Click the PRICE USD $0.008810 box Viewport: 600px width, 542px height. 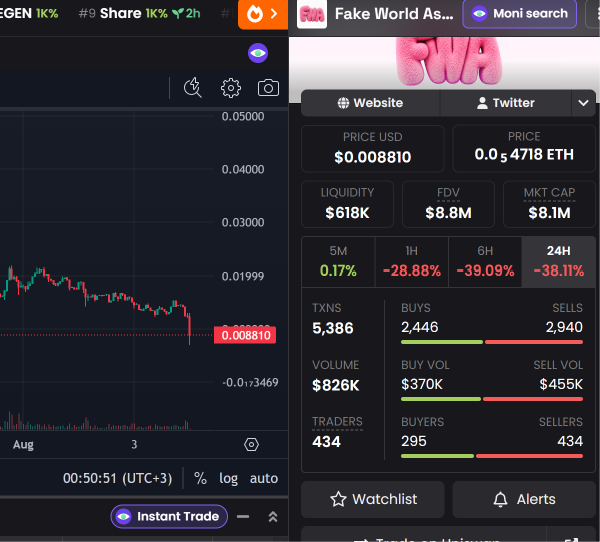[373, 149]
